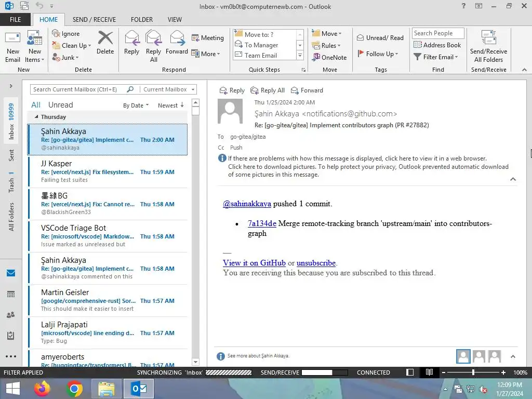Show Unread messages only

point(60,105)
